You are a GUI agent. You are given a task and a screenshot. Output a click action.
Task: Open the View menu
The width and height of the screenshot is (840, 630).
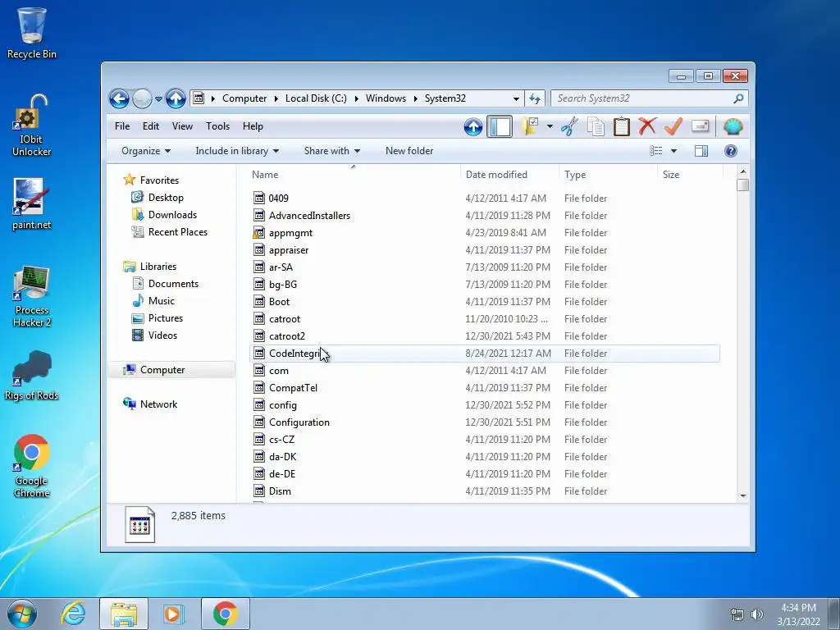182,126
